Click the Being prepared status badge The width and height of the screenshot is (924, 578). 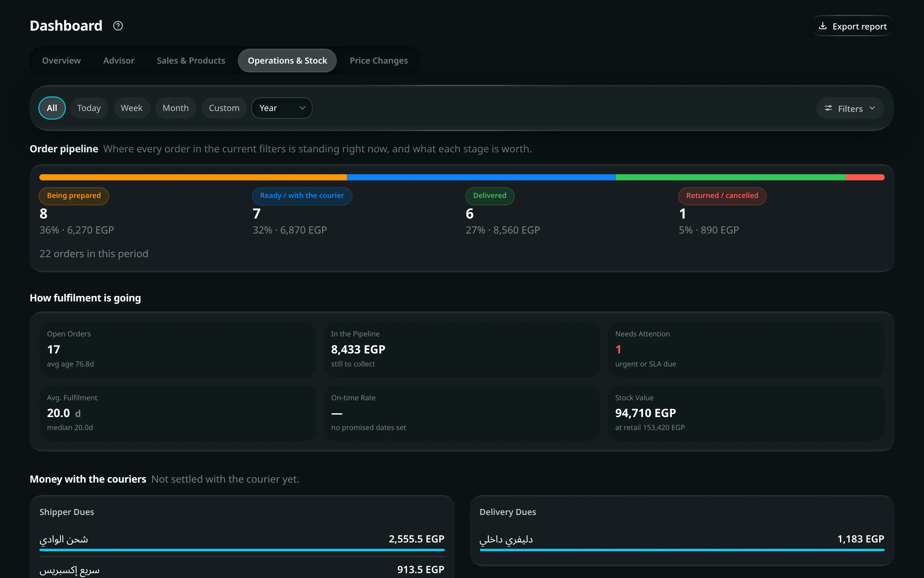74,196
